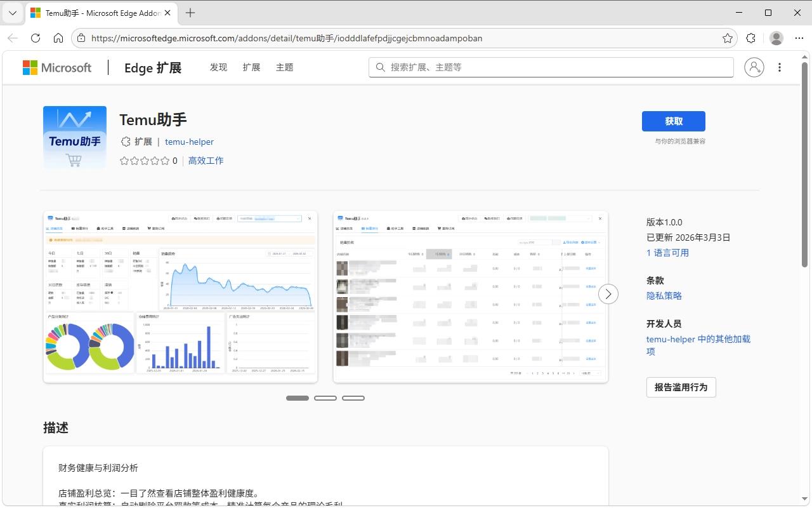The image size is (812, 508).
Task: Click the 报告滥用行为 button
Action: (681, 387)
